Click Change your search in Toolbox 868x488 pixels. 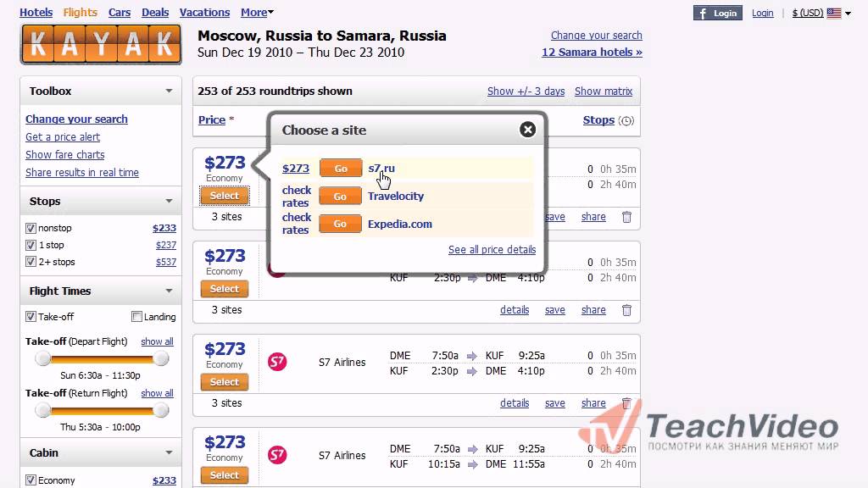tap(76, 119)
